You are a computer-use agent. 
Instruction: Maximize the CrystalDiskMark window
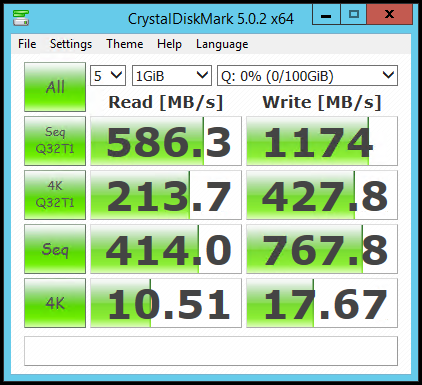pyautogui.click(x=353, y=15)
